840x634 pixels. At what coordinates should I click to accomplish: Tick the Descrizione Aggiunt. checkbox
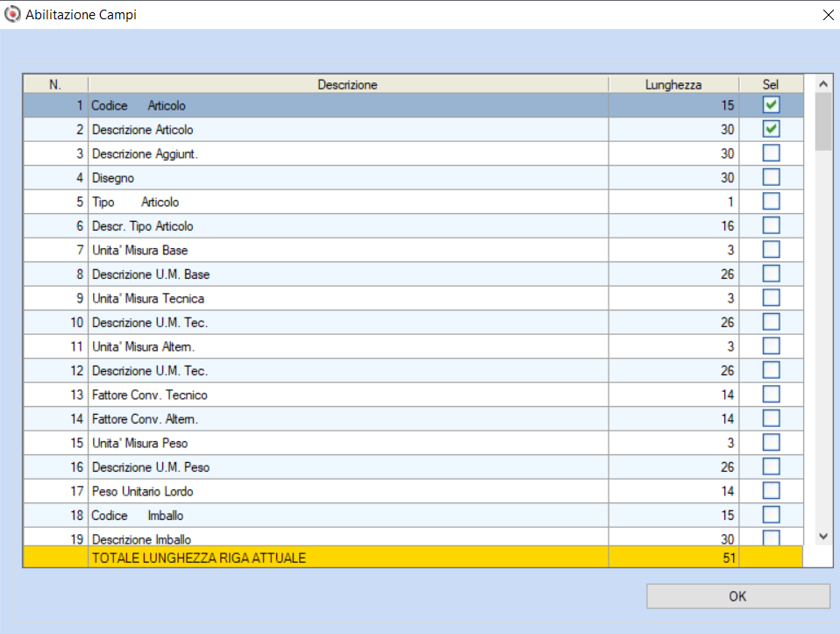[x=771, y=153]
